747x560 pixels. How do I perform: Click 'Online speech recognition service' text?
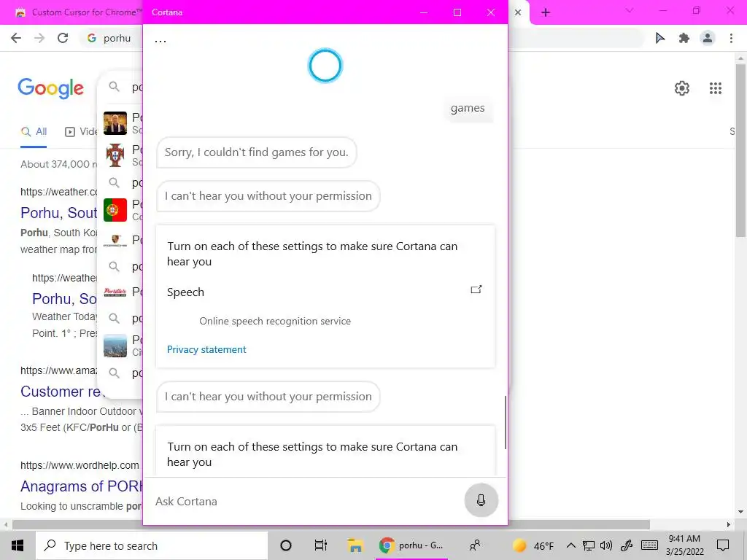point(275,321)
